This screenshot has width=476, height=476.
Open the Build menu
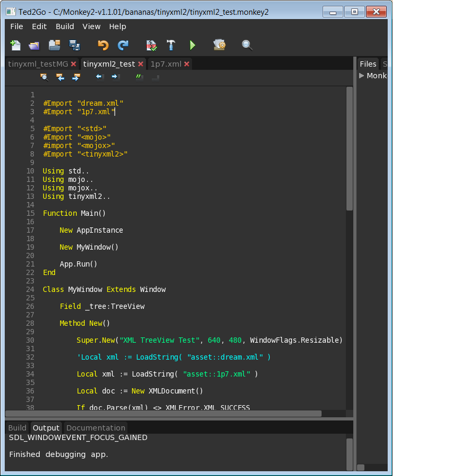(x=65, y=26)
